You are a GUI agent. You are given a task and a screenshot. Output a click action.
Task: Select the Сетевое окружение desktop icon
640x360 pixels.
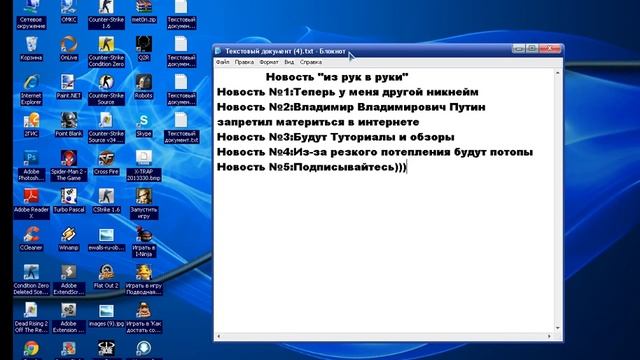coord(31,14)
